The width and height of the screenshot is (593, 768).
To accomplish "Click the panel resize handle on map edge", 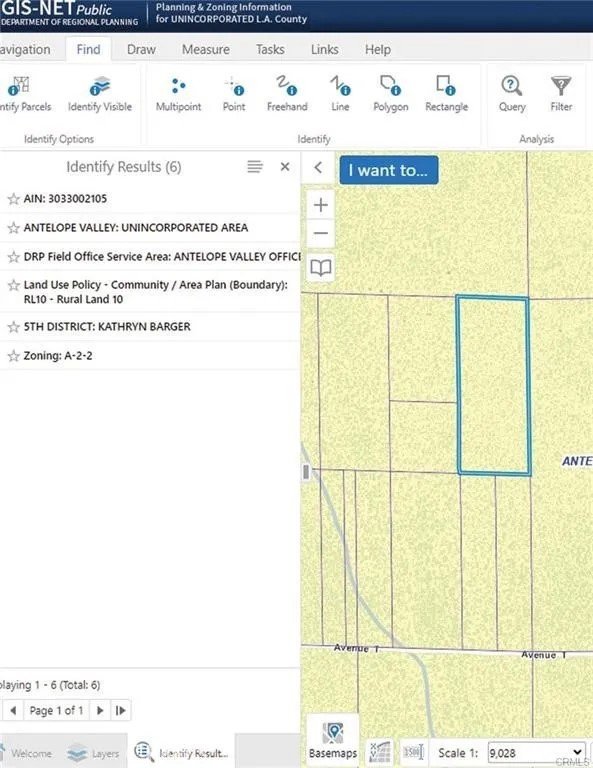I will [306, 472].
